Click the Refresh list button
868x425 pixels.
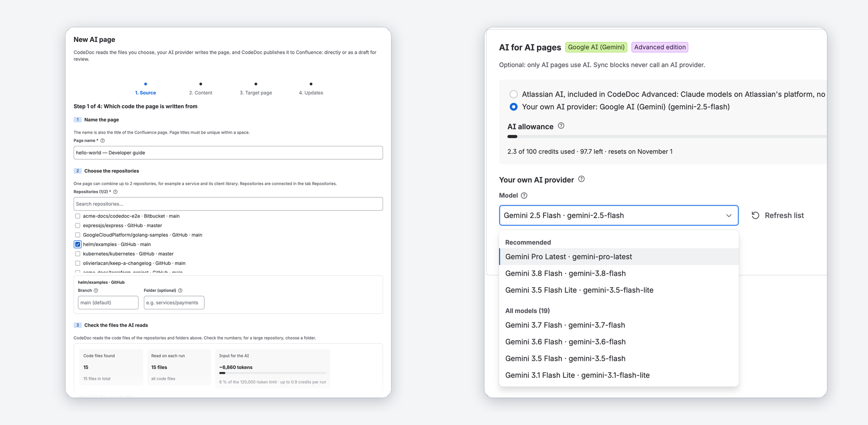777,215
